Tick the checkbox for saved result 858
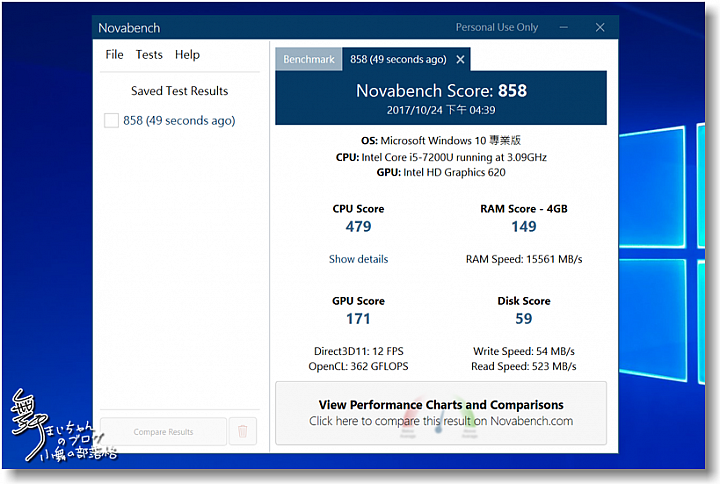 111,120
